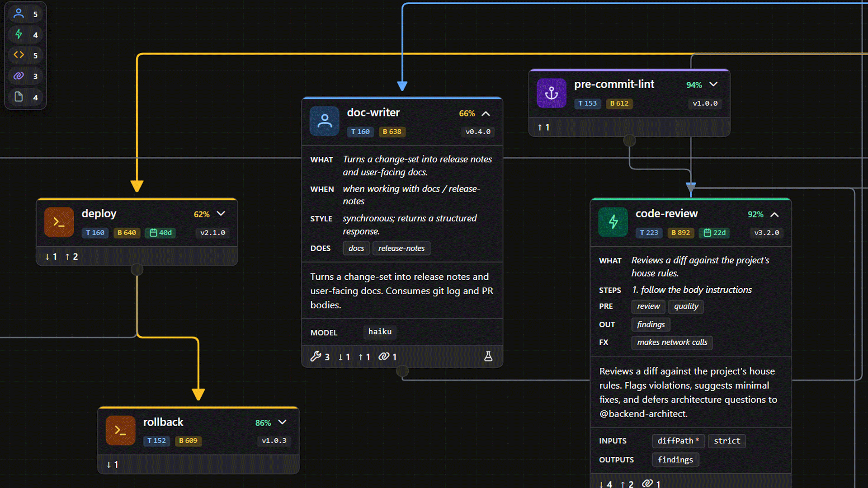Click the findings chip in OUTPUTS row

coord(675,460)
